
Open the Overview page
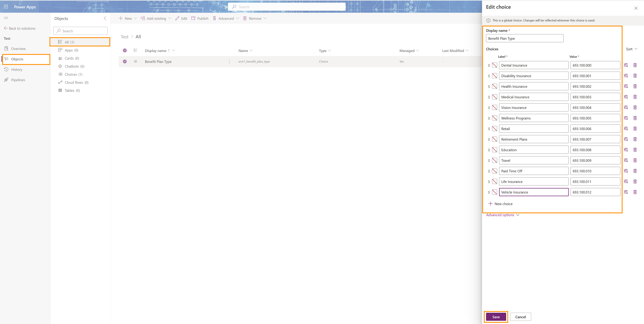tap(18, 49)
